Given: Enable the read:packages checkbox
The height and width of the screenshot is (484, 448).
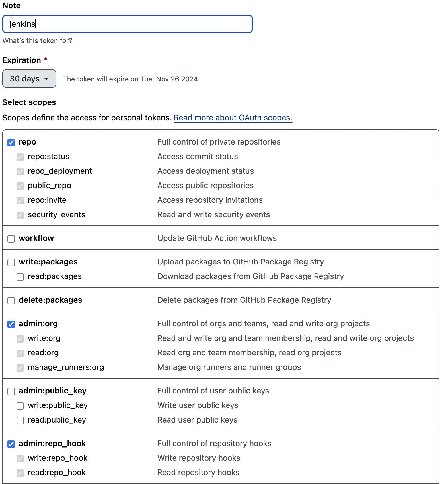Looking at the screenshot, I should [x=20, y=277].
